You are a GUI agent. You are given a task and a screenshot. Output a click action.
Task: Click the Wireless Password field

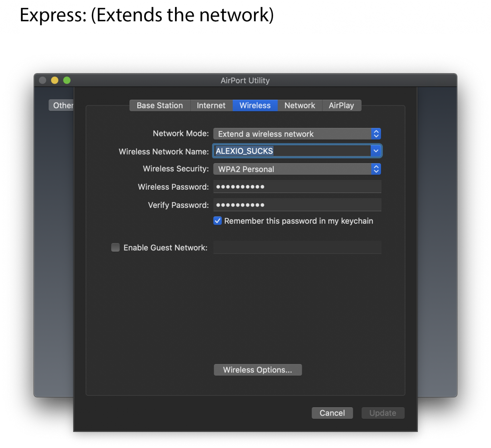[x=297, y=187]
